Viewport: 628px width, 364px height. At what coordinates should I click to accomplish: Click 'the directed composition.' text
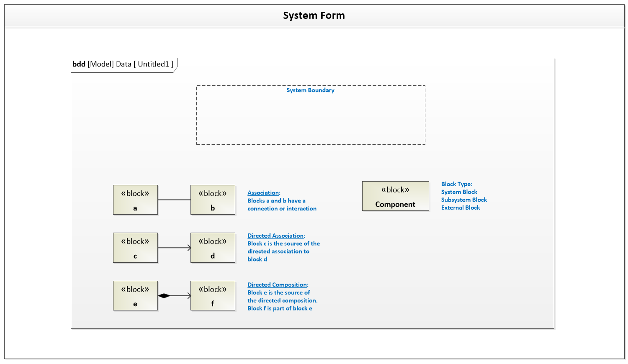click(283, 300)
